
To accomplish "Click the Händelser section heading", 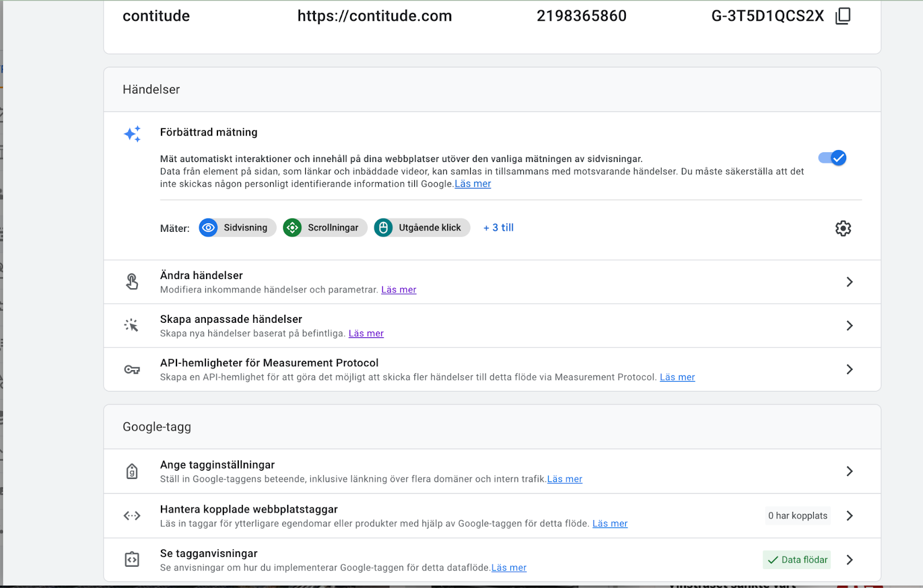I will point(151,89).
